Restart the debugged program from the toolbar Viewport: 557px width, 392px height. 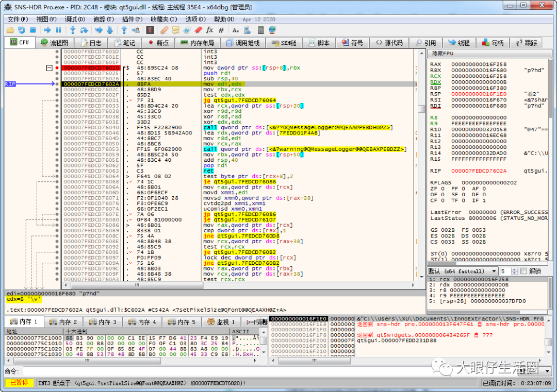click(22, 30)
